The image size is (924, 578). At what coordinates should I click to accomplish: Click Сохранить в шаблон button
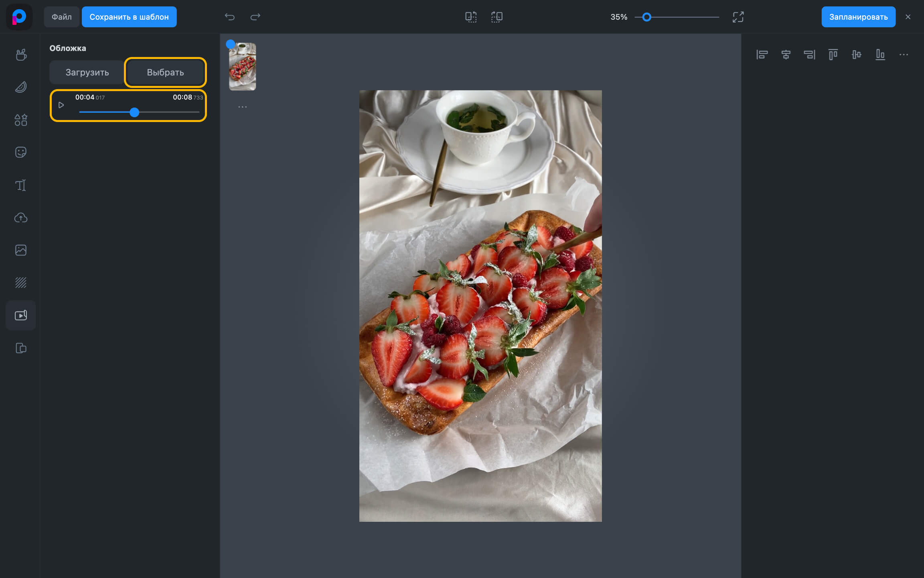129,17
